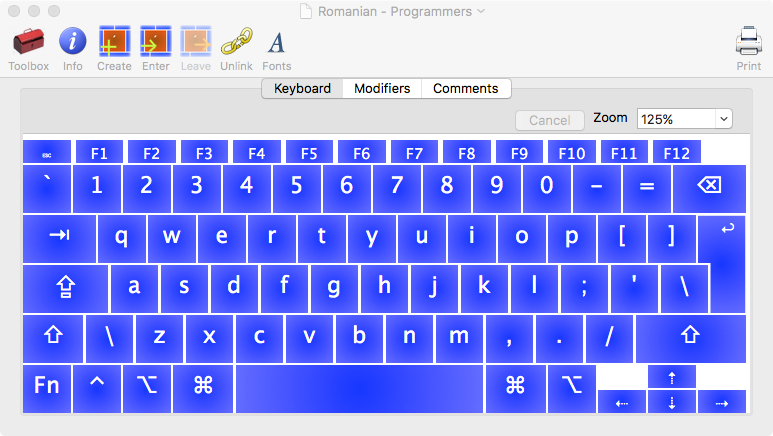Click the Create dead key icon

click(114, 41)
